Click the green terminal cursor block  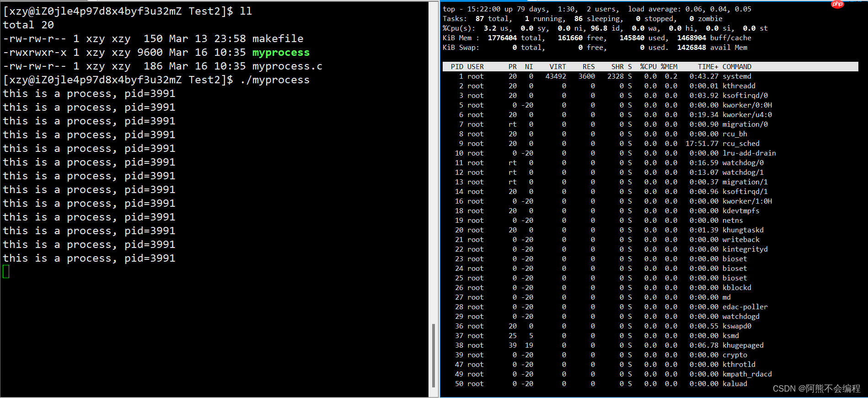(x=6, y=272)
